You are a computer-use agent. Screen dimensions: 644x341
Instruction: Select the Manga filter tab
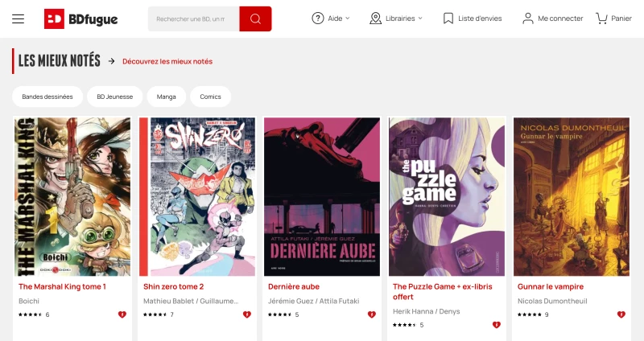coord(167,97)
